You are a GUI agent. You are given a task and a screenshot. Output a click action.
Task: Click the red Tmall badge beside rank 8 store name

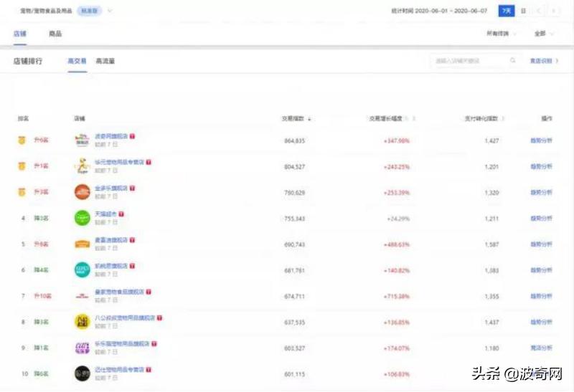click(x=159, y=317)
